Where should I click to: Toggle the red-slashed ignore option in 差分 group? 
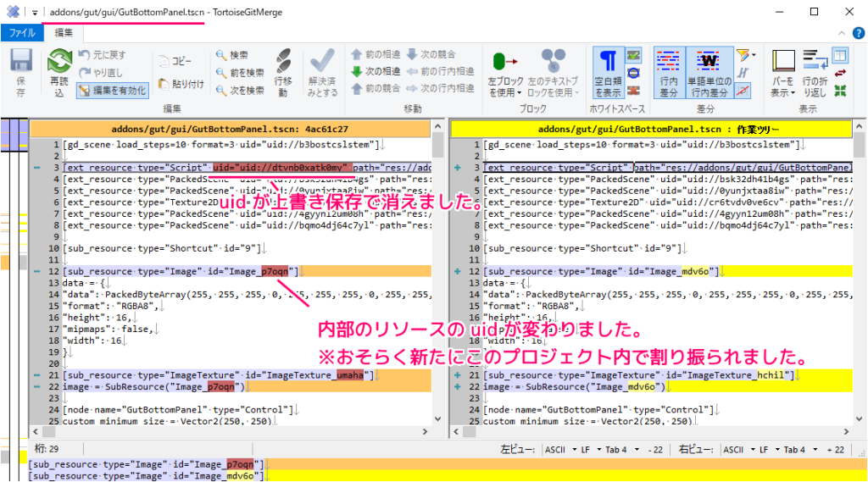point(743,90)
